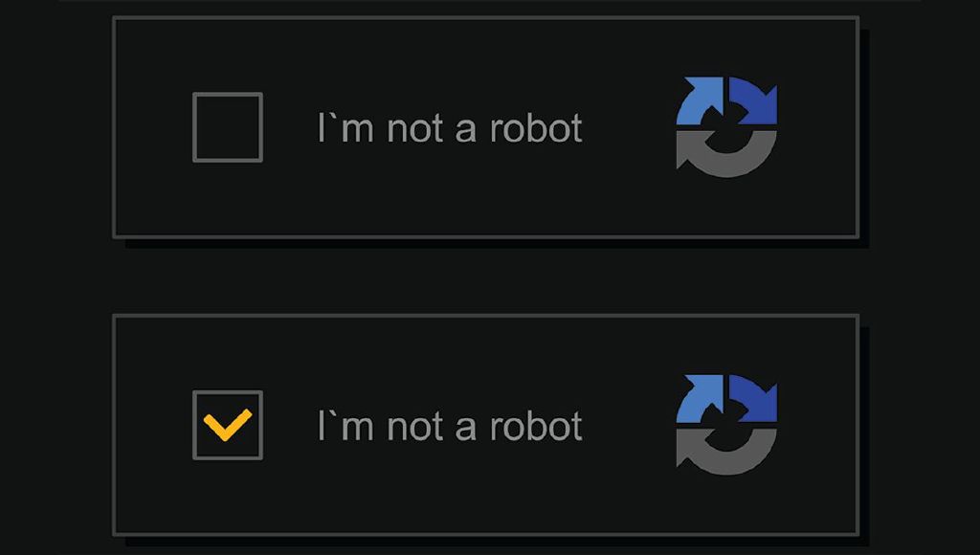The image size is (980, 555).
Task: Click the dark center of the lower logo
Action: point(726,426)
